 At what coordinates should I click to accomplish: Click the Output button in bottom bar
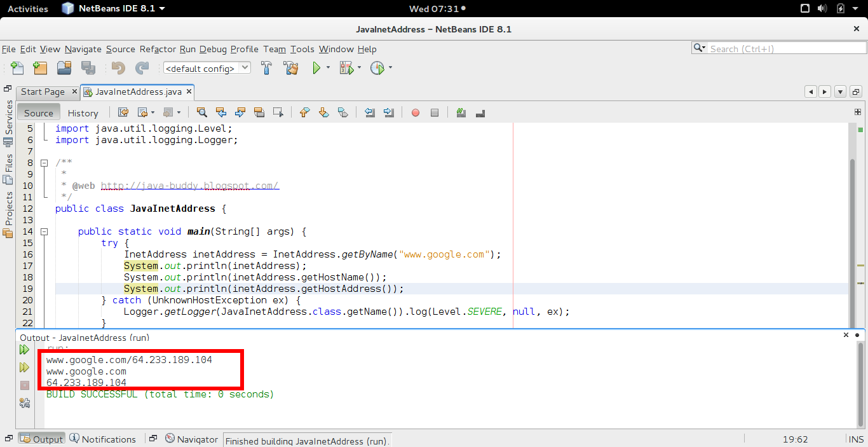[42, 439]
